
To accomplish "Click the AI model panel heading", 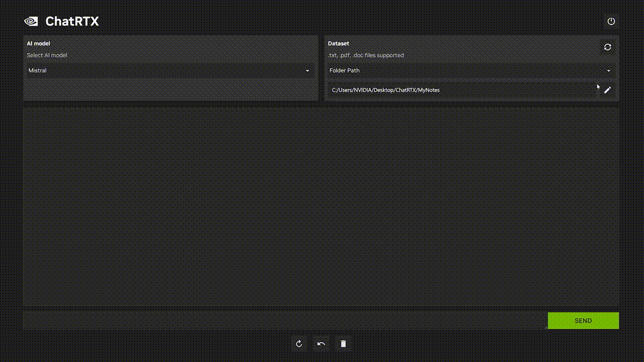I will click(x=38, y=44).
